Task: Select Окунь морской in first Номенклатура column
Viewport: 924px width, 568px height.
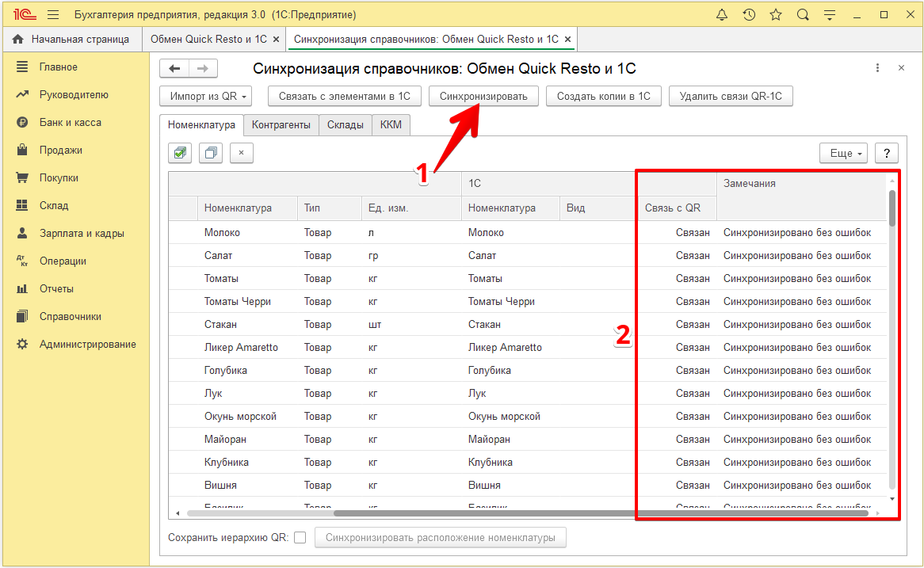Action: pos(240,417)
